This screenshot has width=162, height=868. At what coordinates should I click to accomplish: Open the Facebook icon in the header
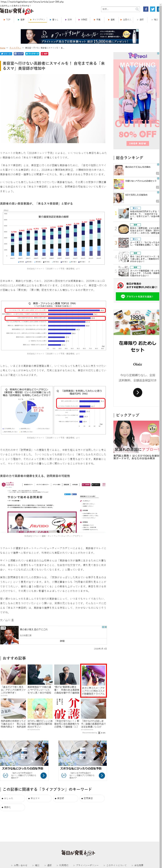point(145,9)
